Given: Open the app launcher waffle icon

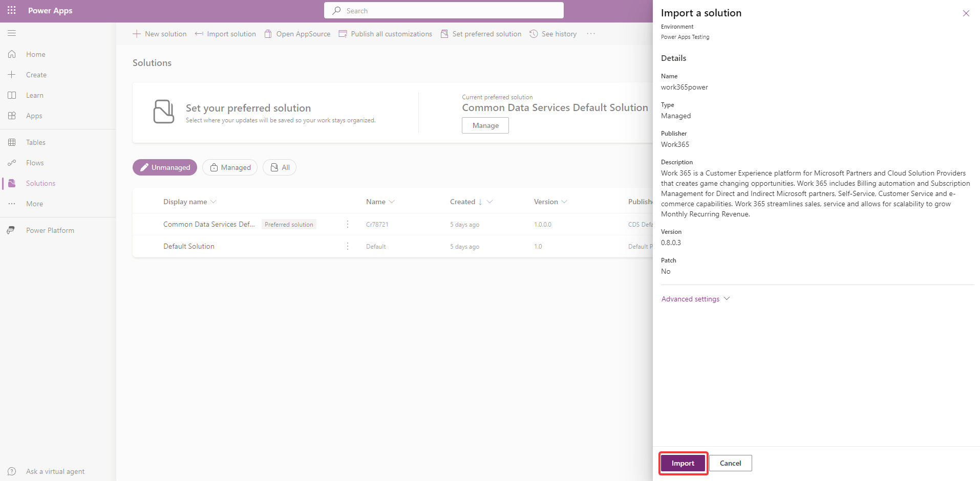Looking at the screenshot, I should (12, 10).
